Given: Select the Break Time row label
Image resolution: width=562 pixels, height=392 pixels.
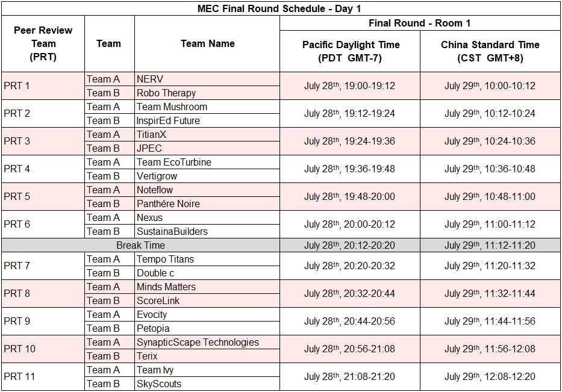Looking at the screenshot, I should coord(140,245).
